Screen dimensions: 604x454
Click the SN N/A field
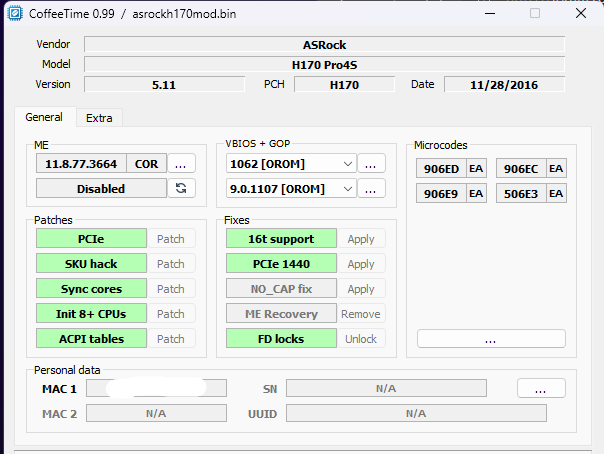[386, 388]
